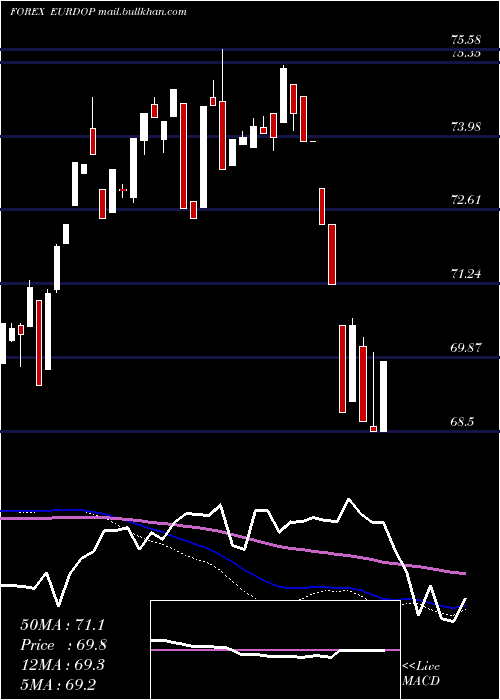Click the 75.58 price level label
500x700 pixels.
466,40
